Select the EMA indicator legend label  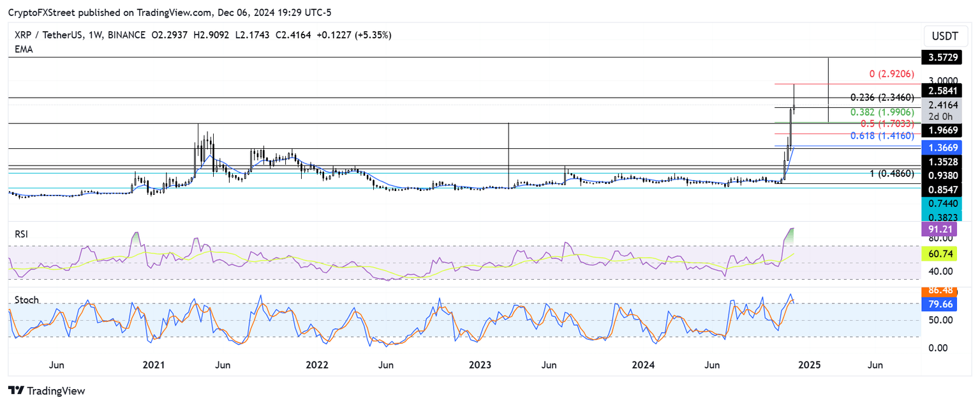click(23, 49)
